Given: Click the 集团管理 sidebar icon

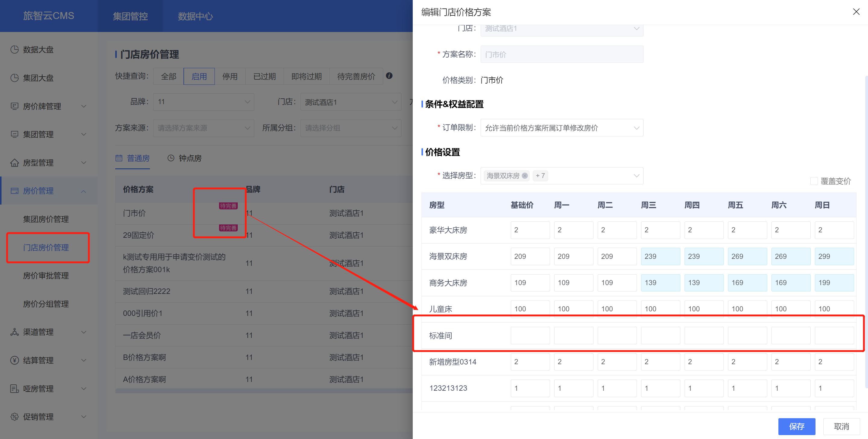Looking at the screenshot, I should 14,134.
